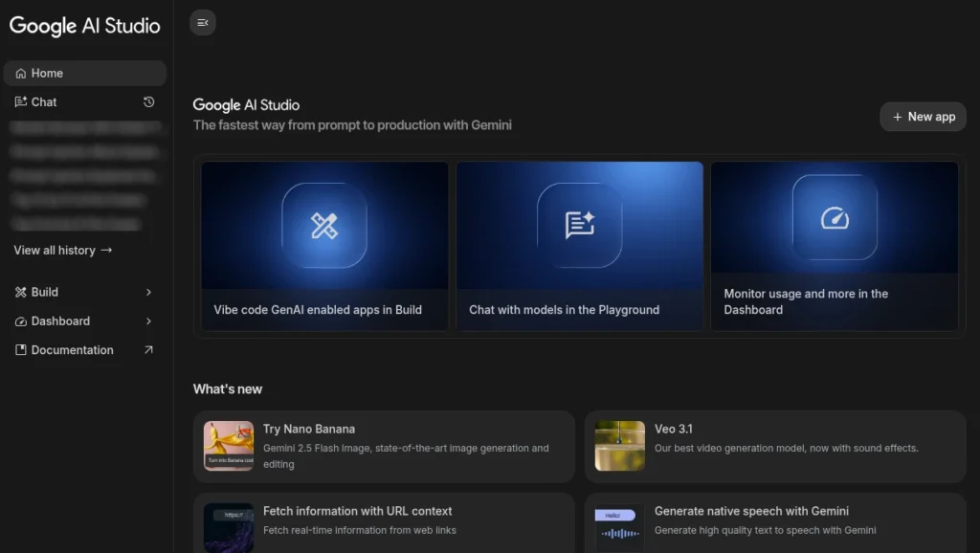Viewport: 980px width, 553px height.
Task: Expand the Dashboard section in the sidebar
Action: pos(149,321)
